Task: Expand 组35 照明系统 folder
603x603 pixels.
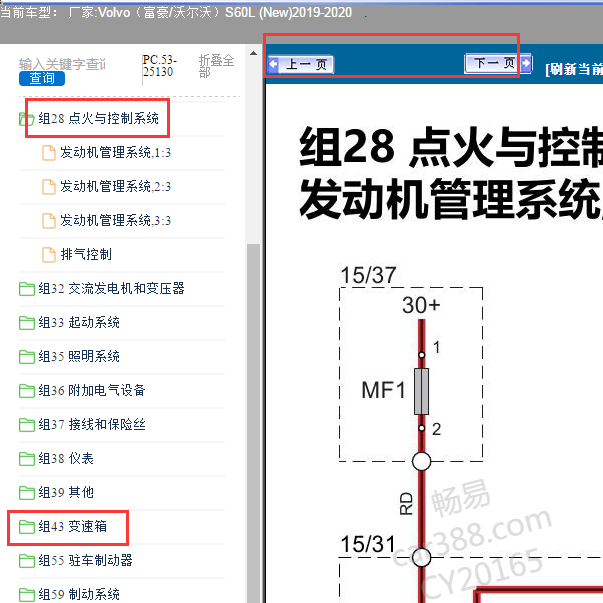Action: click(79, 356)
